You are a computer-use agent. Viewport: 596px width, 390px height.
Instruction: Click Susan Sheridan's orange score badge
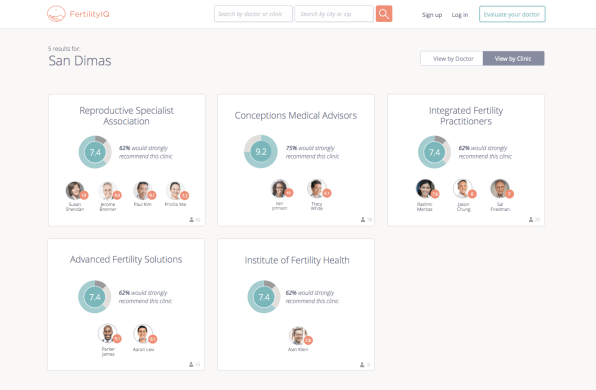click(x=84, y=195)
